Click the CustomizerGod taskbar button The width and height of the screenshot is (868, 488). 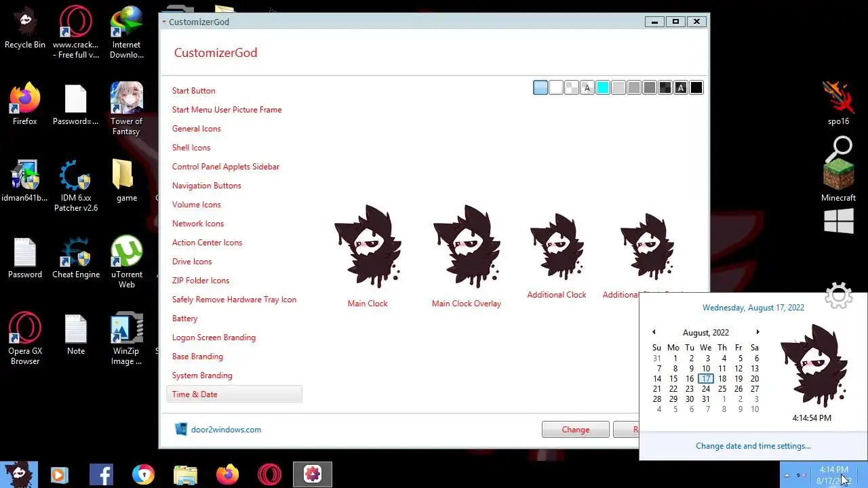313,474
